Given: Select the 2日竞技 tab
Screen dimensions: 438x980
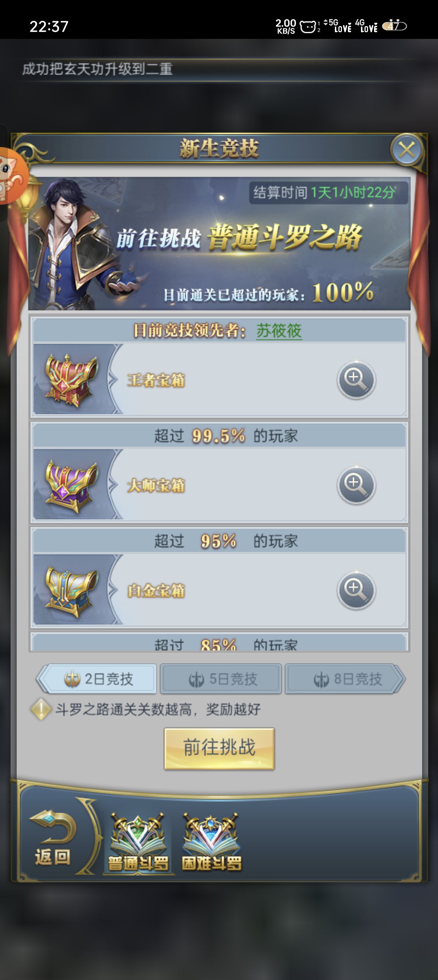Looking at the screenshot, I should click(x=97, y=679).
